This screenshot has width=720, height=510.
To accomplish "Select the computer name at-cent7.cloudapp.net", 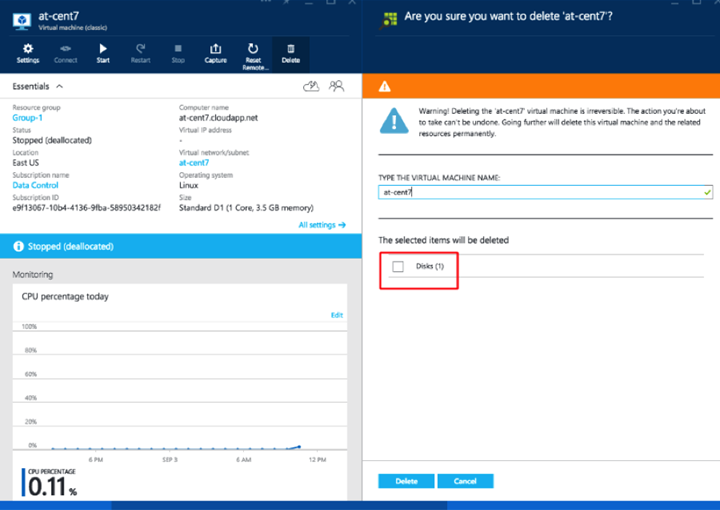I will pos(218,118).
